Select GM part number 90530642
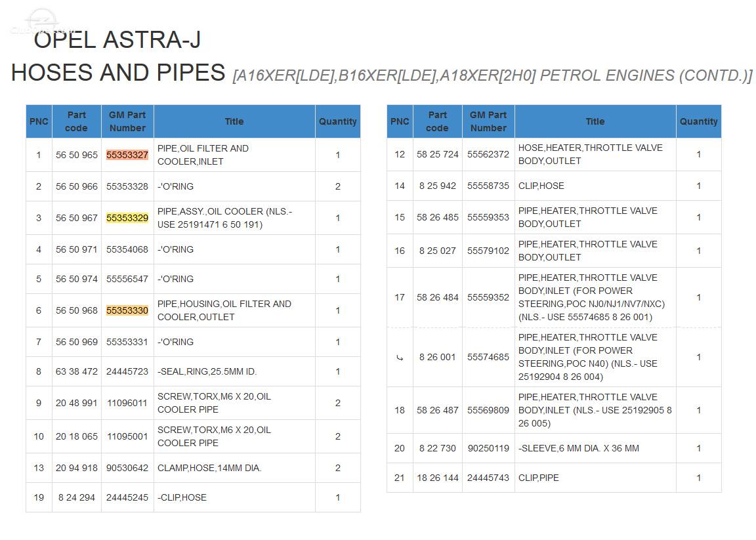This screenshot has height=540, width=756. [127, 468]
